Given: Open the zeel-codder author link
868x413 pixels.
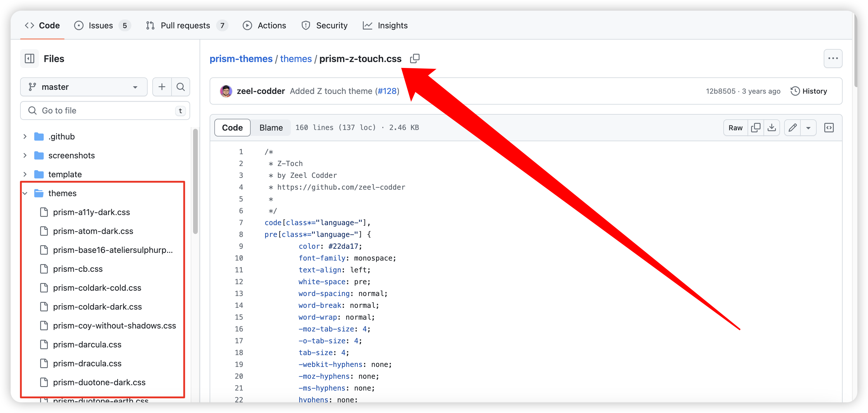Looking at the screenshot, I should pyautogui.click(x=261, y=91).
